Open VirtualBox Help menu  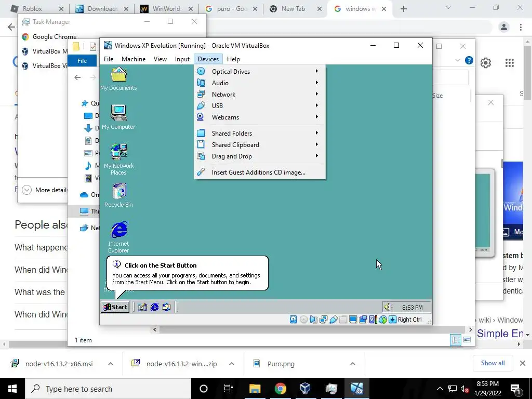point(233,59)
